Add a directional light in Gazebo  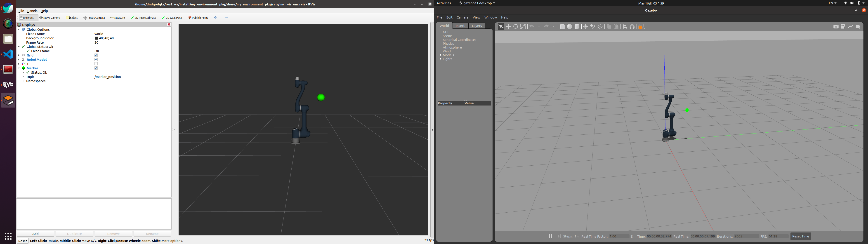(600, 27)
